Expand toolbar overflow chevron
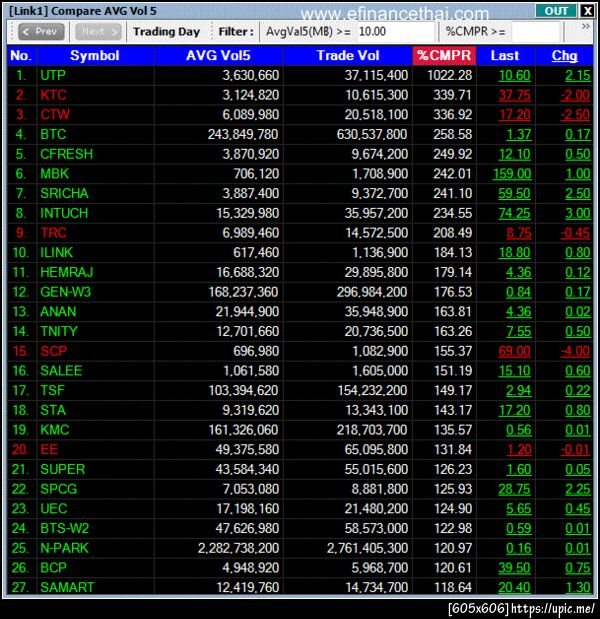The width and height of the screenshot is (600, 619). click(586, 26)
